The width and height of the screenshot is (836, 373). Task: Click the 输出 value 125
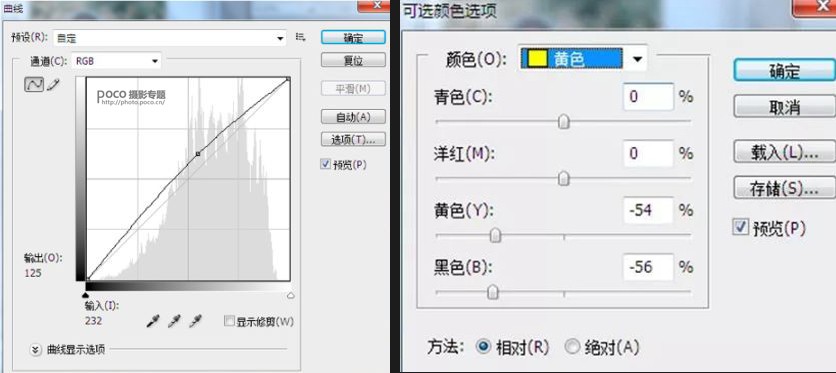[x=33, y=273]
